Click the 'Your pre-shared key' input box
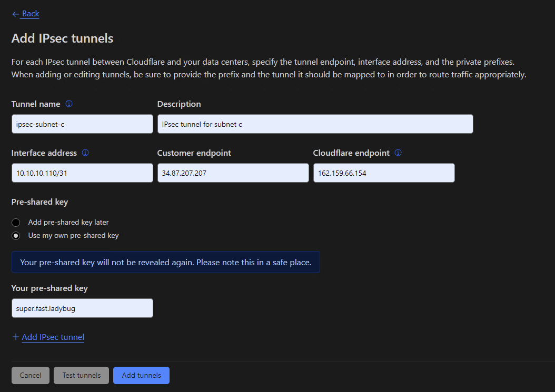 [82, 308]
